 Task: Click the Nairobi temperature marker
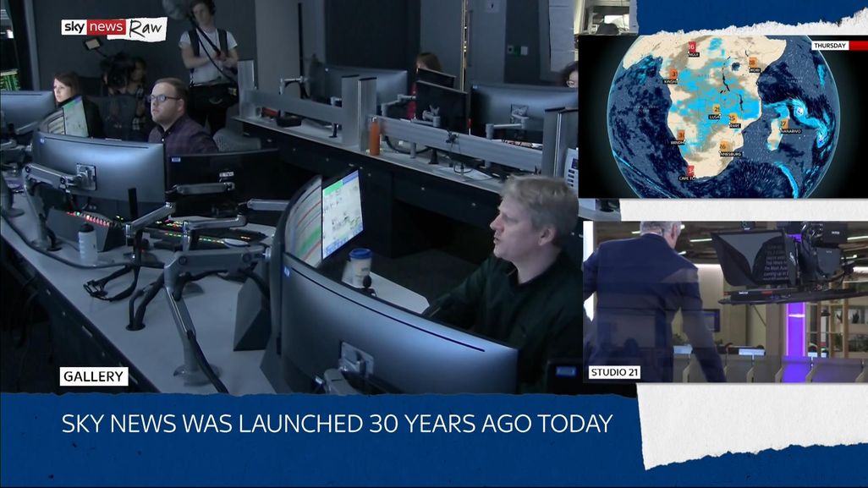tap(752, 63)
